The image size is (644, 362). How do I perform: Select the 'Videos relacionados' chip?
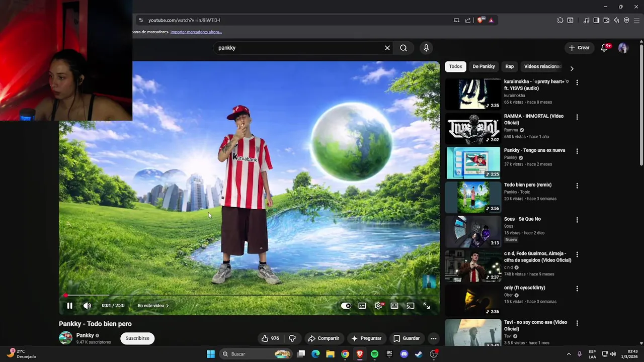point(542,66)
